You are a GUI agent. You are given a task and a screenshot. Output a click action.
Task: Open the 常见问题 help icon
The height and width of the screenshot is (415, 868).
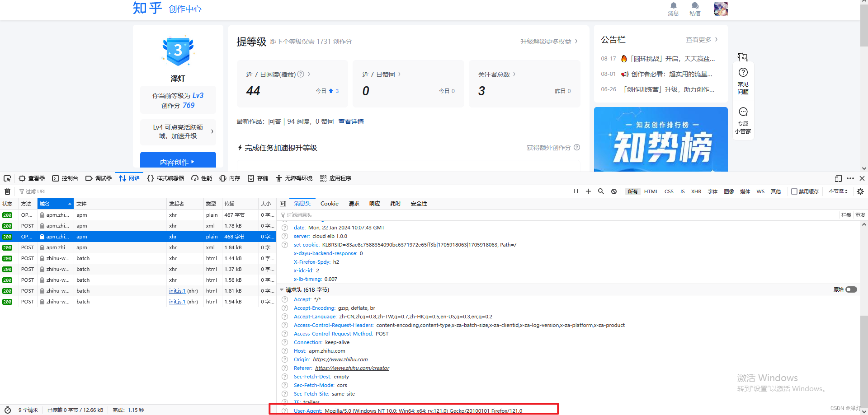(743, 72)
